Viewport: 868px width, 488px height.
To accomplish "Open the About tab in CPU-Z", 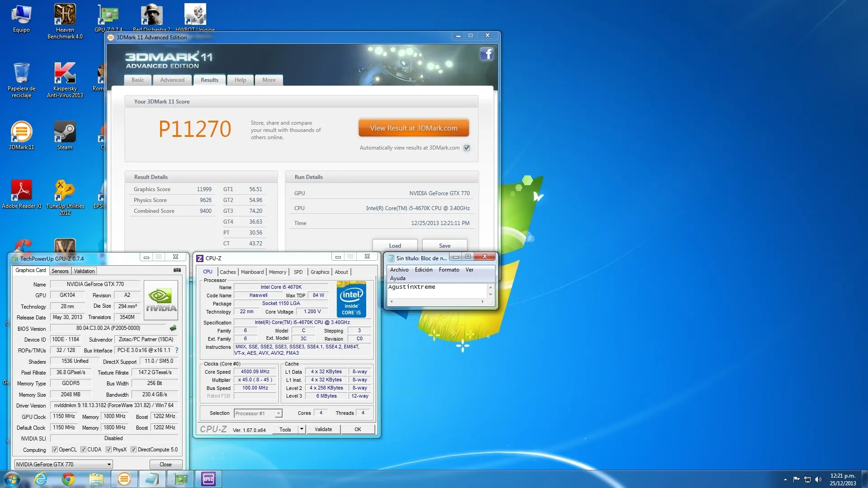I will point(341,272).
